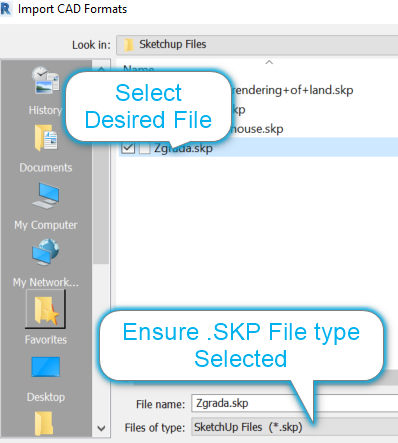Open the History shortcut in places bar
The width and height of the screenshot is (398, 443).
click(45, 91)
